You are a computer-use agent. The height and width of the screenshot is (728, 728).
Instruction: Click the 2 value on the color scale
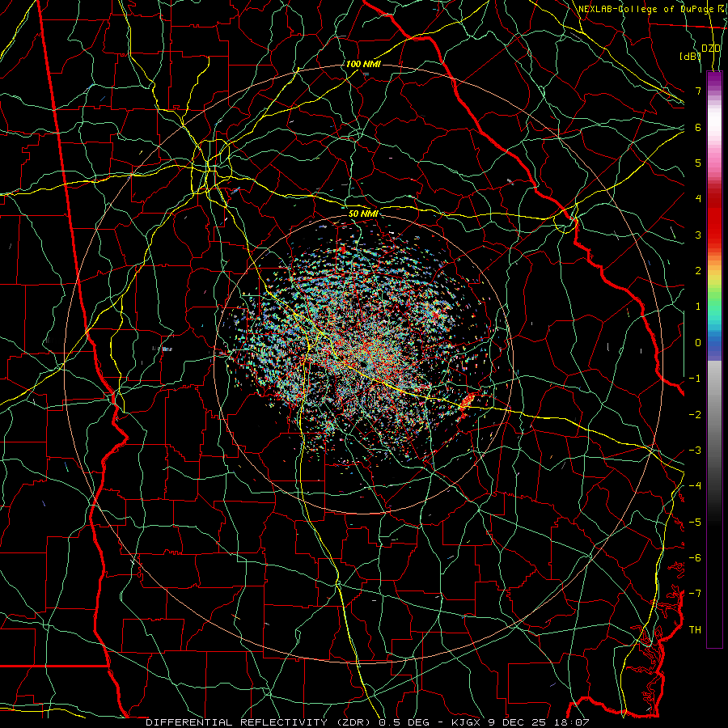coord(698,271)
